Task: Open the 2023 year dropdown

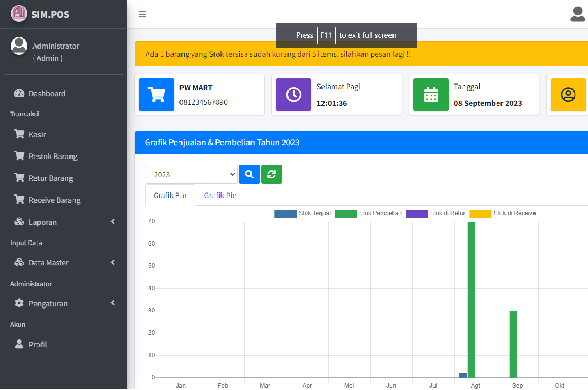Action: pos(191,174)
